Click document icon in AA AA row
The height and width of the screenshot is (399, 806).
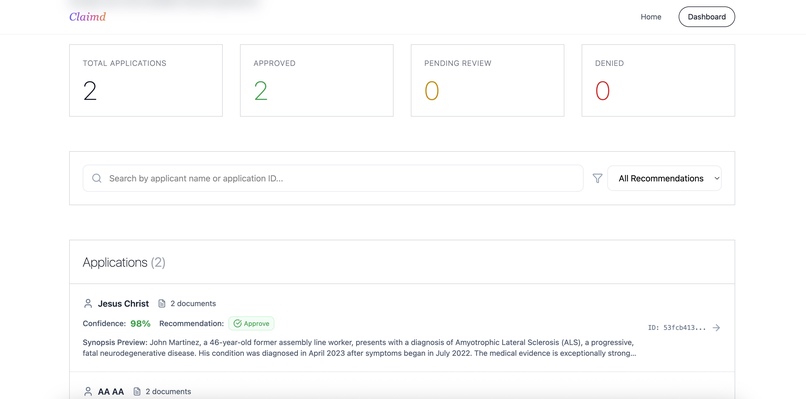pos(137,391)
